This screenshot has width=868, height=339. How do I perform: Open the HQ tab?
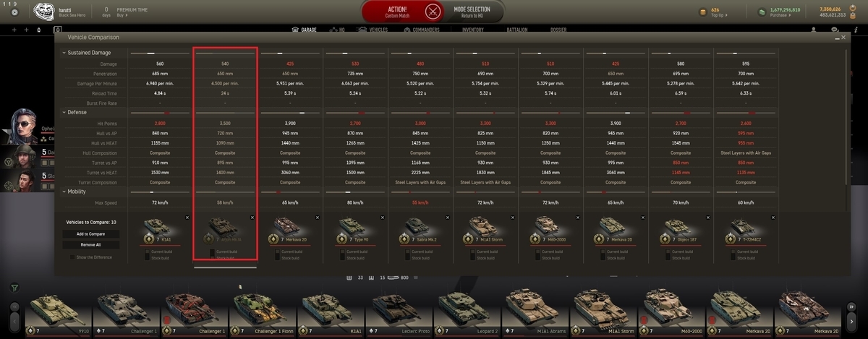(x=336, y=30)
